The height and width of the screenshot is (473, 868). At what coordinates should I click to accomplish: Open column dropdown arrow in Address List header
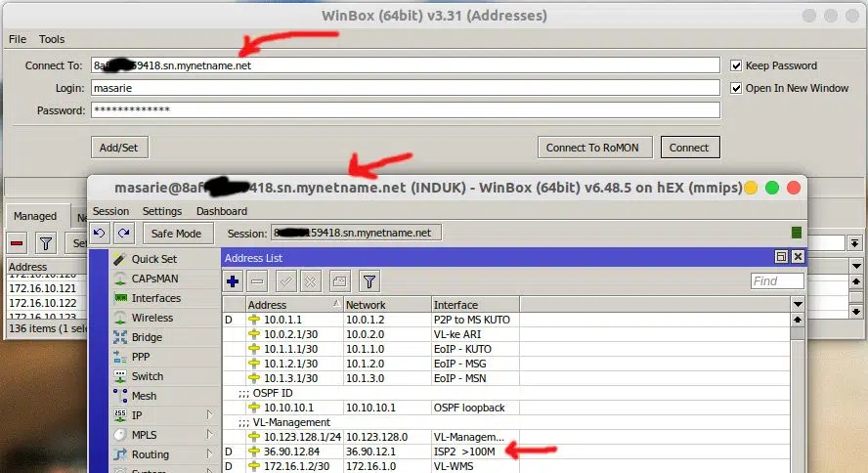(x=798, y=304)
